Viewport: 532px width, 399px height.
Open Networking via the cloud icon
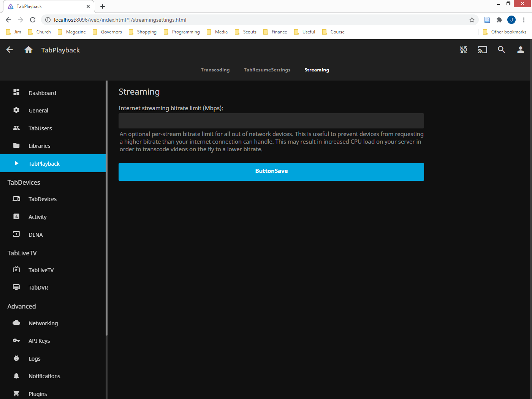click(16, 323)
